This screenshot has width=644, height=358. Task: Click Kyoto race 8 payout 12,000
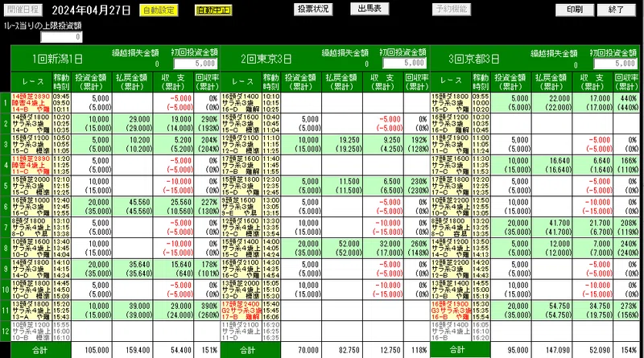coord(551,248)
